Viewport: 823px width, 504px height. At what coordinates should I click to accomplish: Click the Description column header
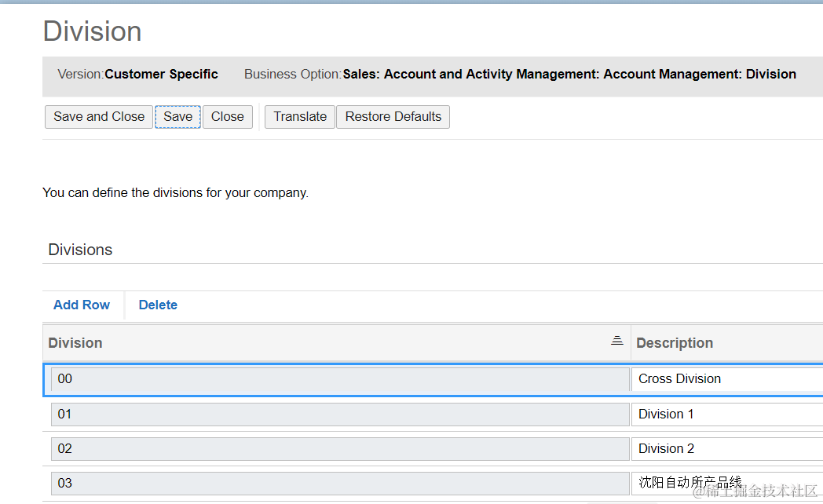[x=675, y=343]
